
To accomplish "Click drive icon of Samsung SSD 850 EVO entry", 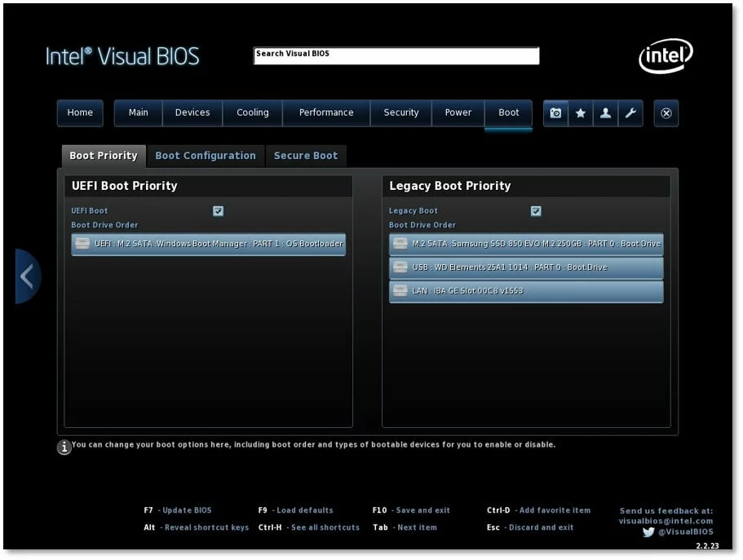I will [400, 244].
